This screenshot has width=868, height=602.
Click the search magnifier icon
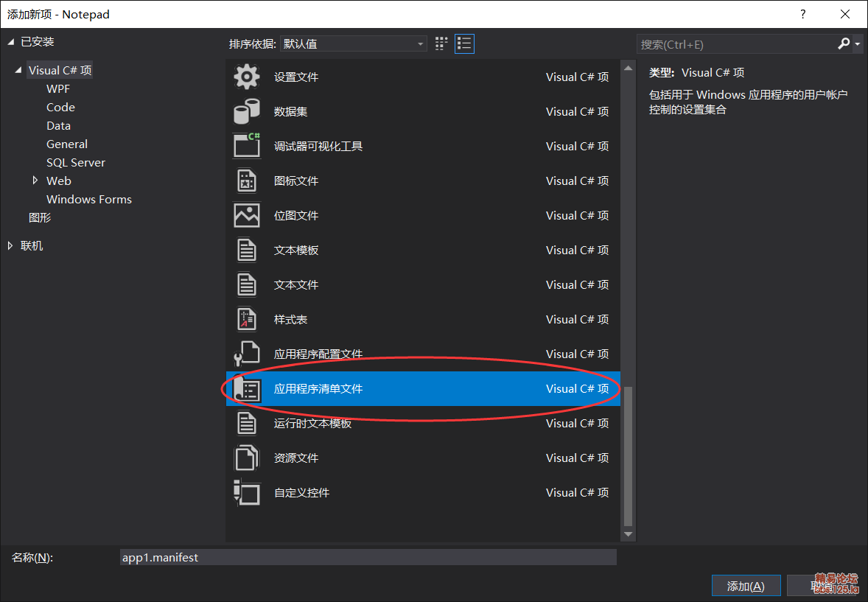click(x=844, y=43)
